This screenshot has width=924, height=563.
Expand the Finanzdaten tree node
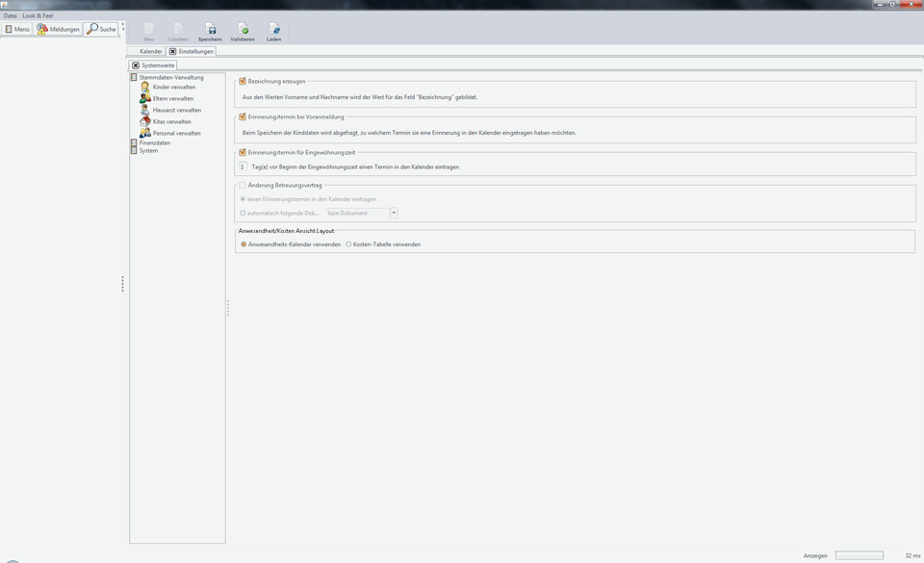pyautogui.click(x=134, y=142)
